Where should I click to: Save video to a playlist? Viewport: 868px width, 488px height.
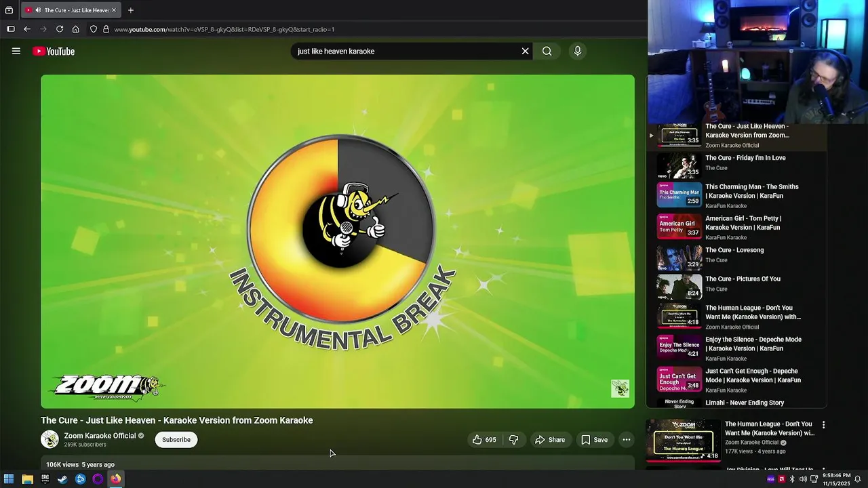tap(594, 440)
